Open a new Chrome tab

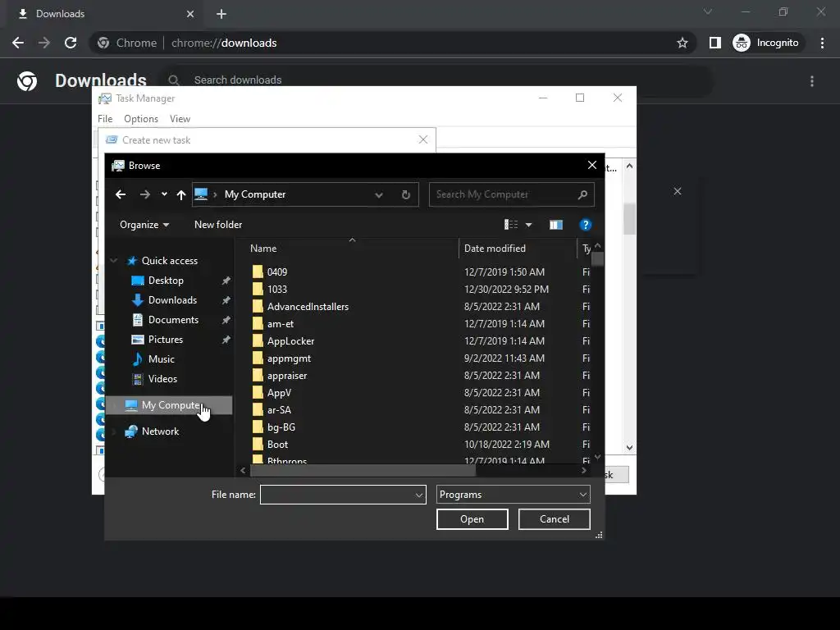pyautogui.click(x=221, y=14)
